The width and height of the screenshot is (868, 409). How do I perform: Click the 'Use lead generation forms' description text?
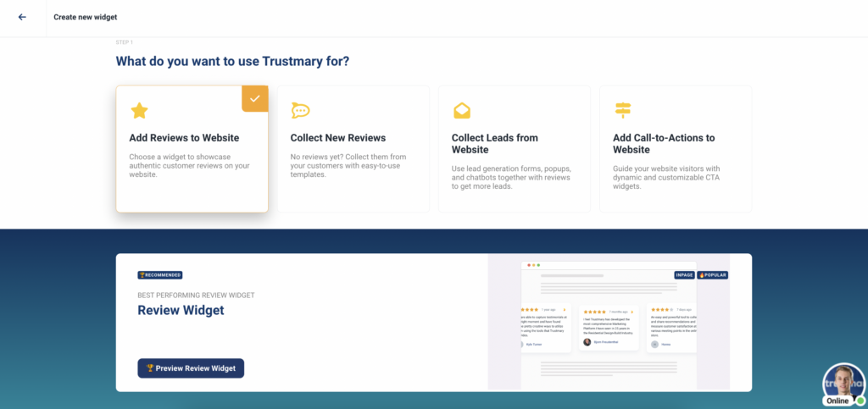[x=511, y=178]
